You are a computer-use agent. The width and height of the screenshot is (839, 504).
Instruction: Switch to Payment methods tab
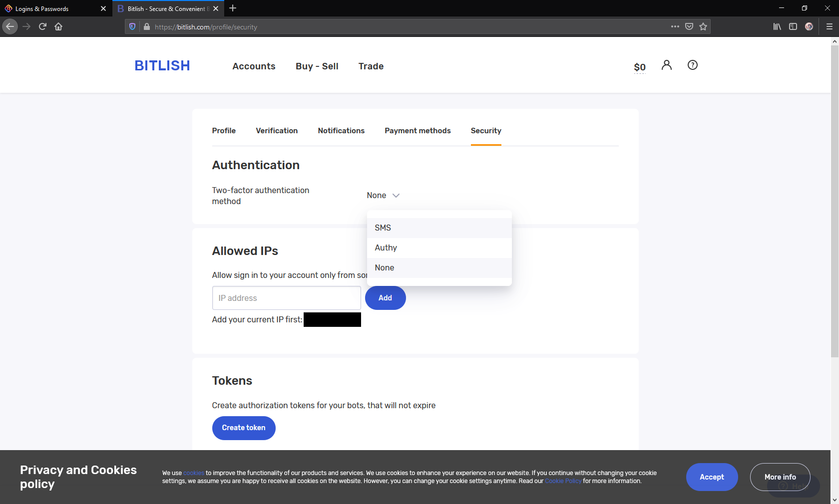418,131
